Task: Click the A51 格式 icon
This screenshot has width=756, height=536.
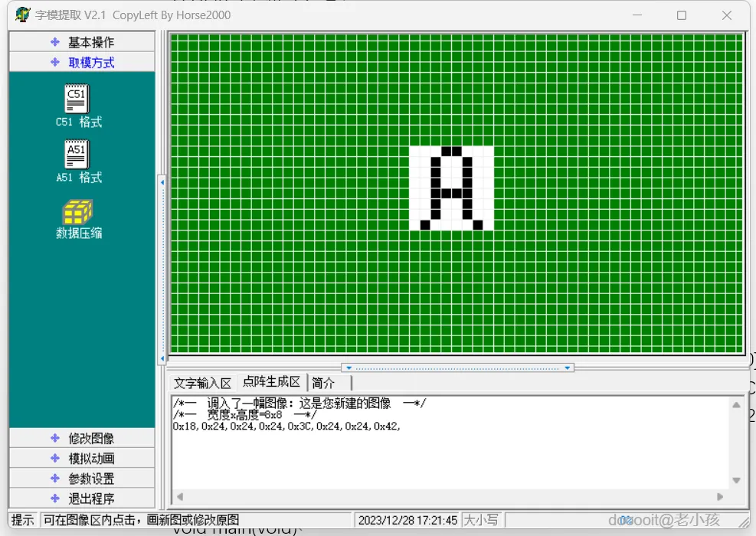Action: (77, 155)
